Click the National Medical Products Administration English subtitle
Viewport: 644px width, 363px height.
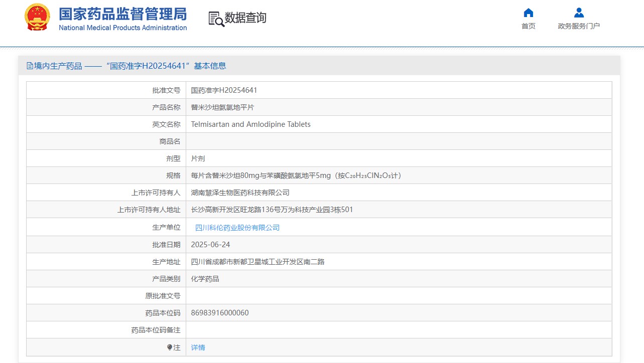122,28
